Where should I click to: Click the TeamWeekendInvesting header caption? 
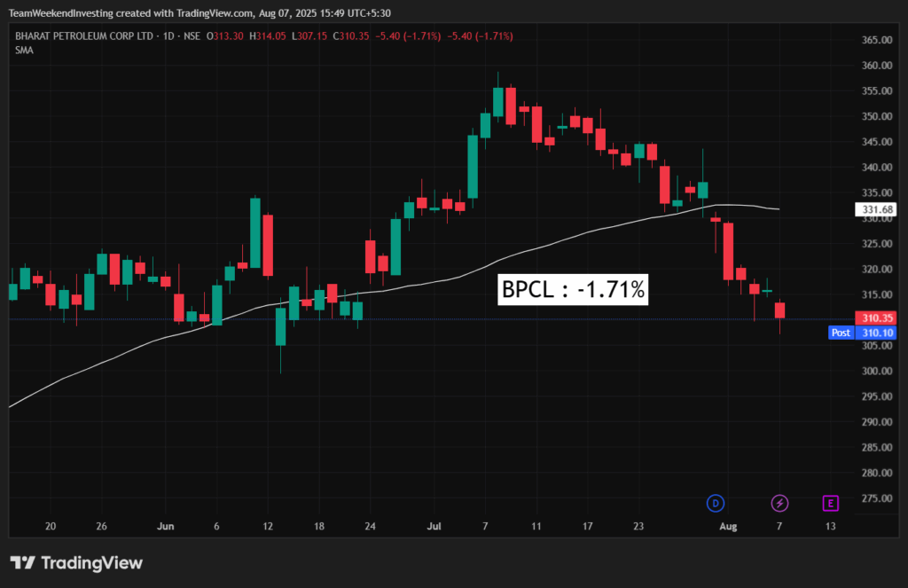tap(200, 12)
